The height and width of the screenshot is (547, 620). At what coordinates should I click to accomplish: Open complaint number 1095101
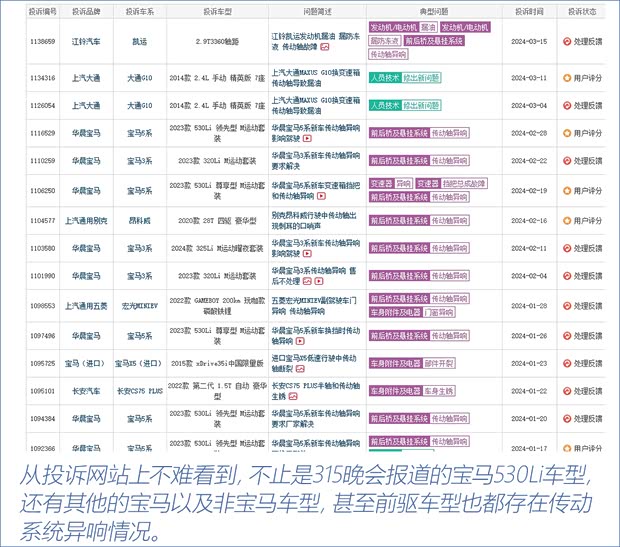[x=43, y=391]
